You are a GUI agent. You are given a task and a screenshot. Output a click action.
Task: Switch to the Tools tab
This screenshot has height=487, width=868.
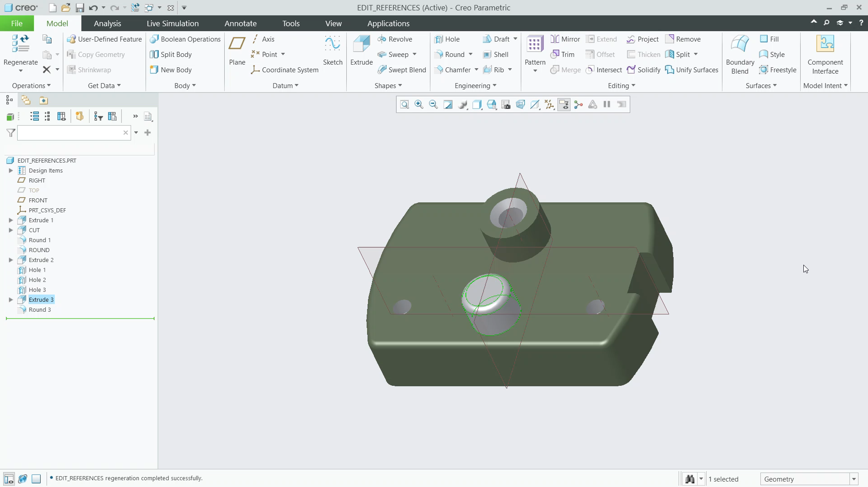[x=291, y=23]
